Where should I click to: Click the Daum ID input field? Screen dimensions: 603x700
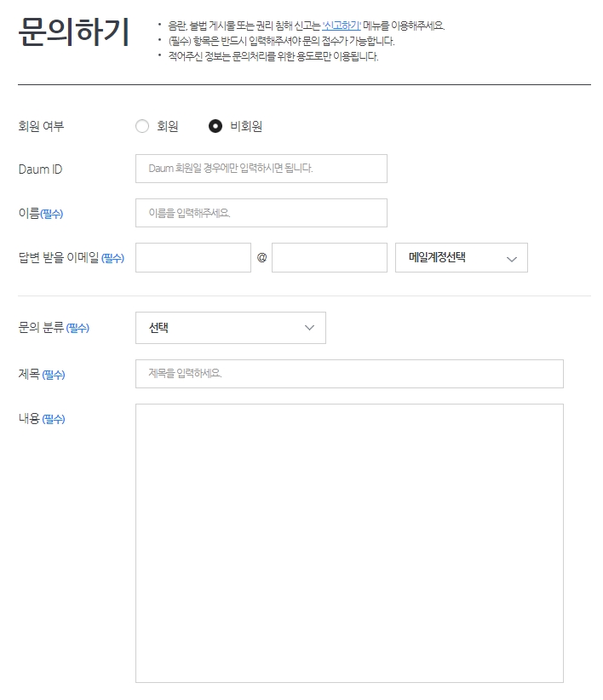pos(261,169)
